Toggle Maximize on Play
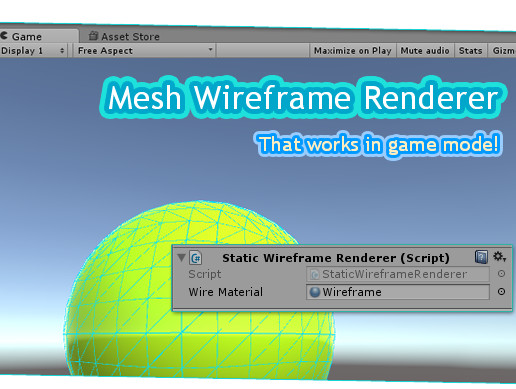Screen dimensions: 516x389 (353, 51)
